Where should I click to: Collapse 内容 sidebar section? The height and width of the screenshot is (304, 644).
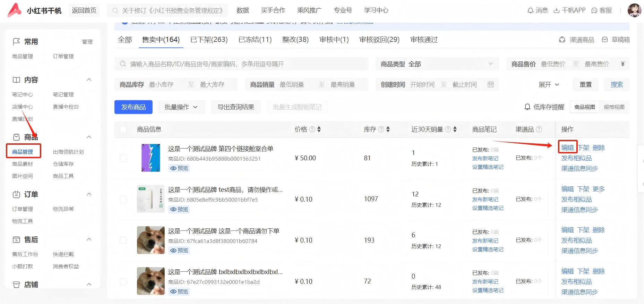coord(89,80)
